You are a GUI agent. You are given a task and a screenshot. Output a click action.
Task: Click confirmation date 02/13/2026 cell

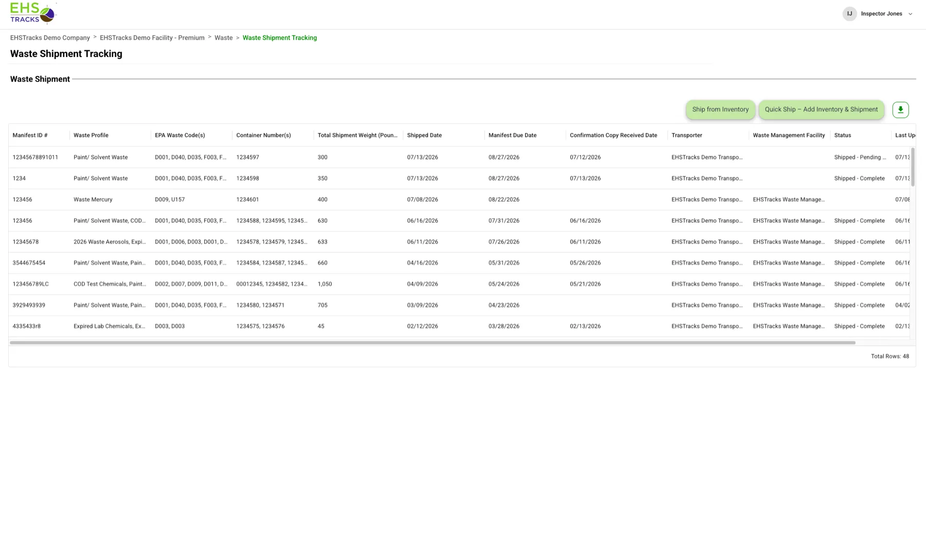[616, 326]
